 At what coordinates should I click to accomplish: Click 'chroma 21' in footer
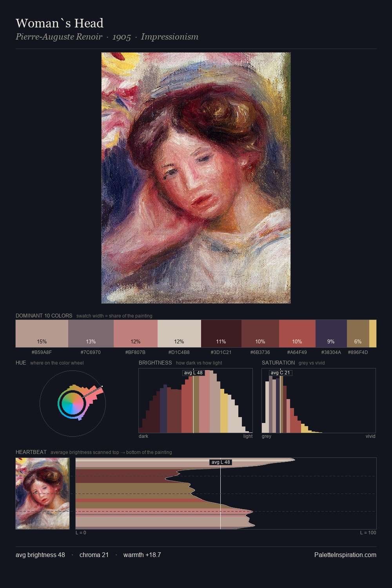94,555
